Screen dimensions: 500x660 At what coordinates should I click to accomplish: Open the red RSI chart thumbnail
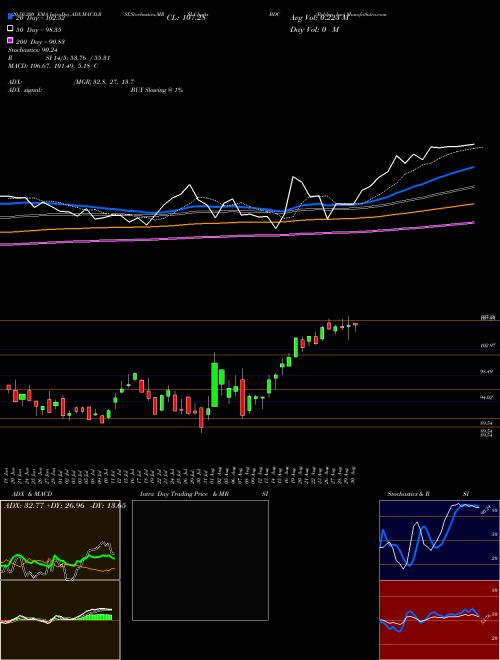pyautogui.click(x=439, y=620)
